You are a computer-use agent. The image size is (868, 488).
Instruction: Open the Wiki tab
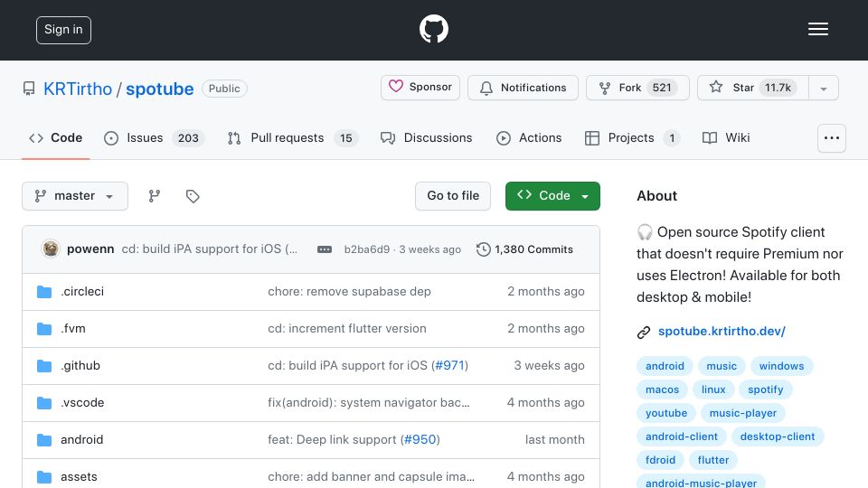click(726, 137)
